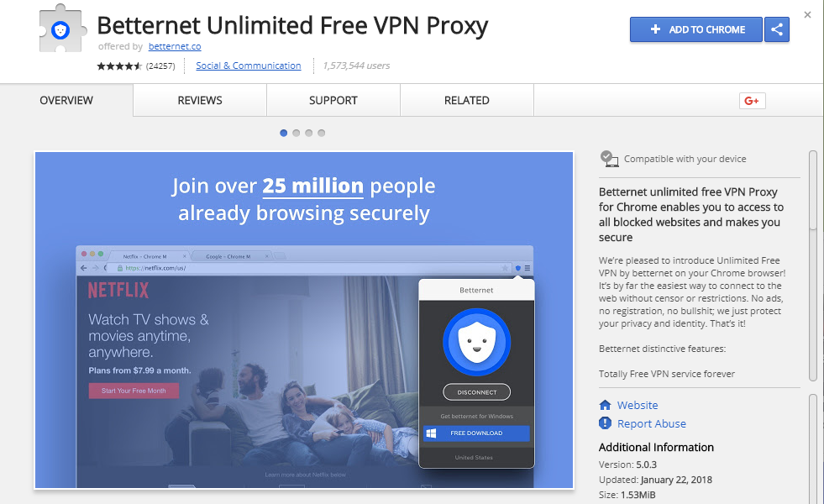The image size is (824, 504).
Task: Click the home icon beside Website
Action: tap(606, 405)
